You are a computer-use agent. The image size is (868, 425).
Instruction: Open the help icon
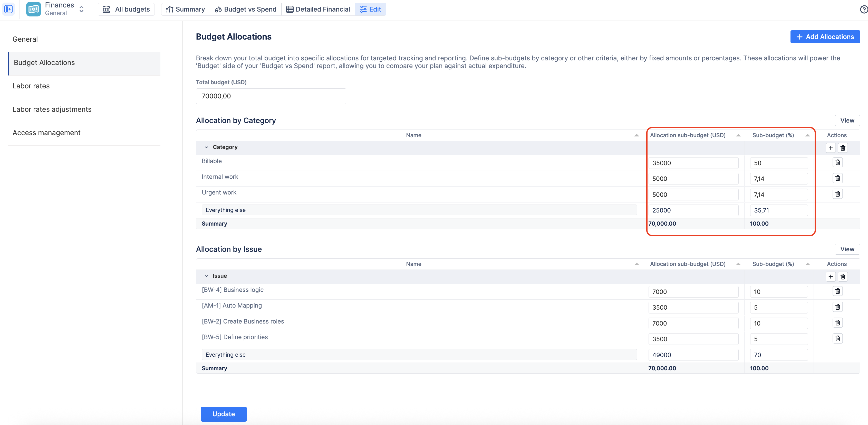click(863, 9)
